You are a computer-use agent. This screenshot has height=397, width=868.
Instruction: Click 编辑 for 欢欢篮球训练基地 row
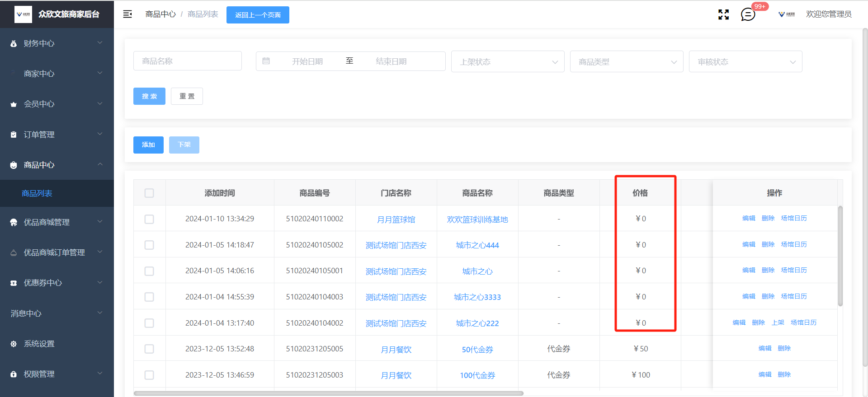coord(749,218)
